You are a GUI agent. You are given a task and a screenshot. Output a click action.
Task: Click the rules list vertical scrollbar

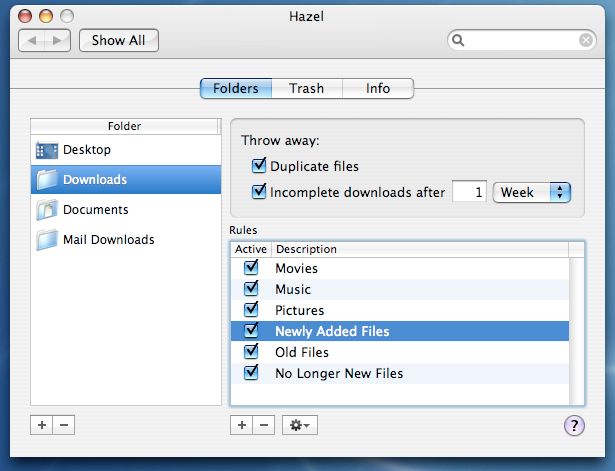pyautogui.click(x=576, y=331)
